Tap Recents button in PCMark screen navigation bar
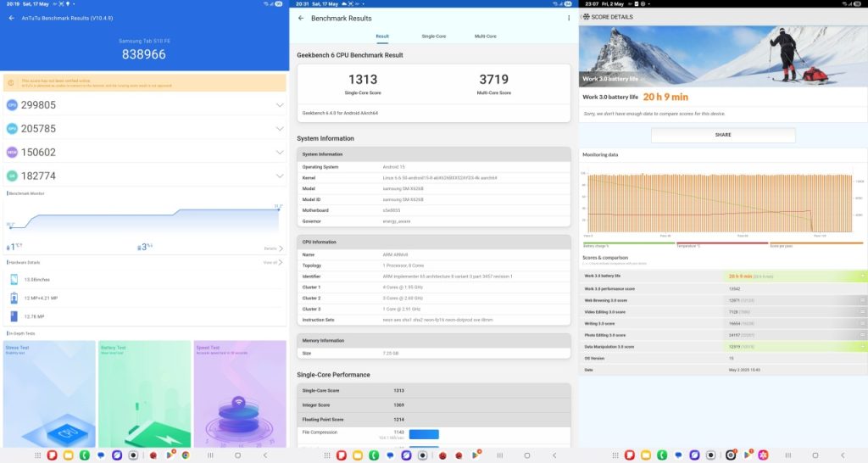The image size is (868, 463). [x=787, y=455]
